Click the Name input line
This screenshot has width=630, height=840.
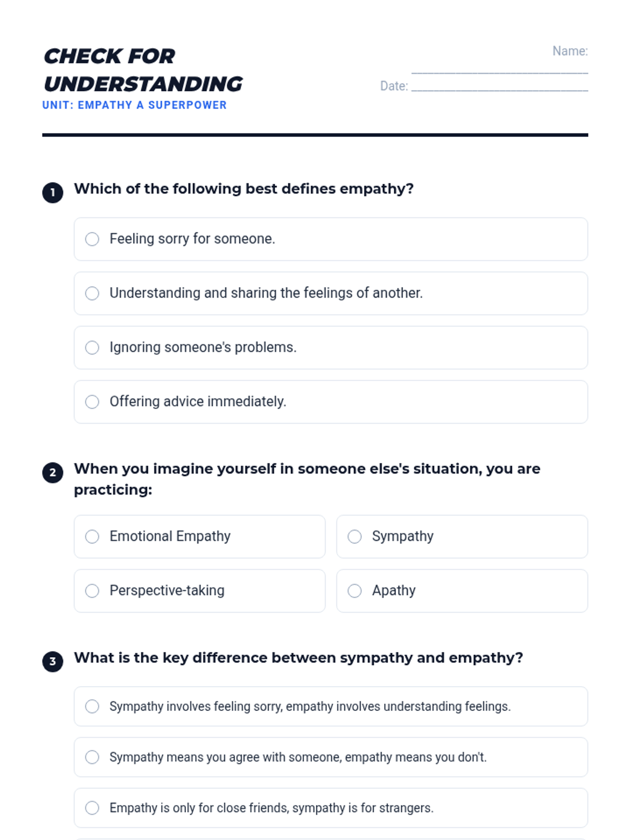499,68
